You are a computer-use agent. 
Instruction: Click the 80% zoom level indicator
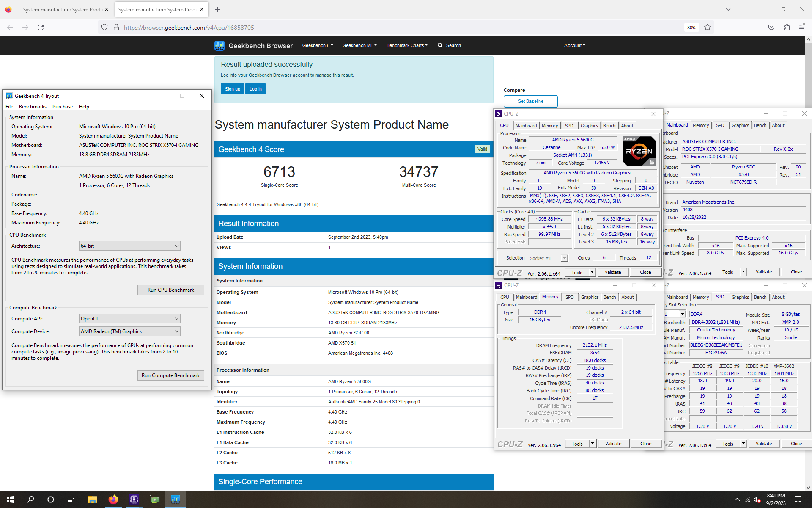coord(691,28)
